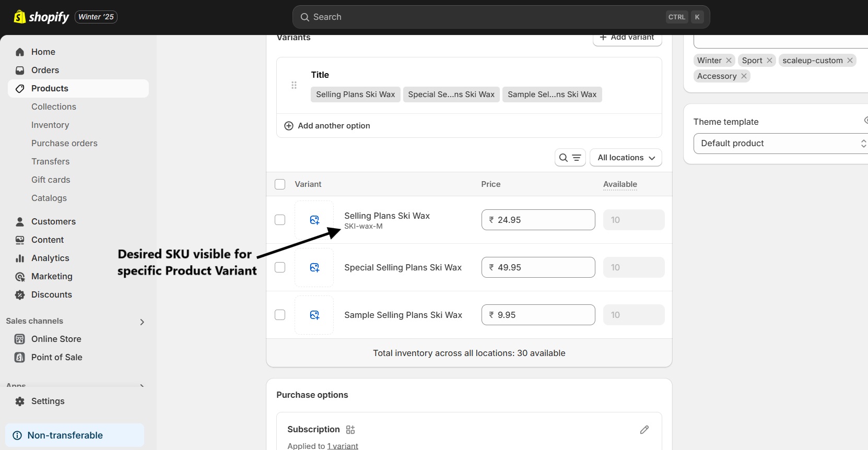Add image for Special Selling Plans Ski Wax variant
Image resolution: width=868 pixels, height=450 pixels.
[314, 267]
